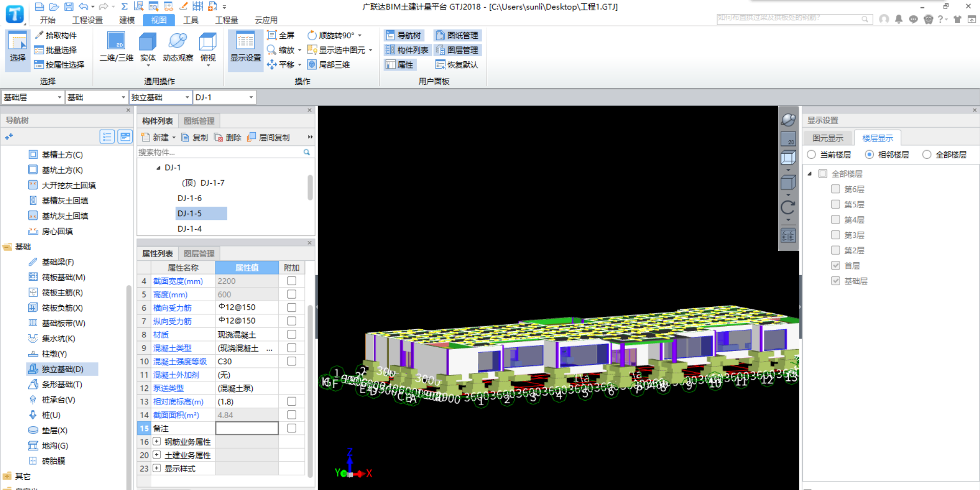
Task: Open 批量选择 batch select tool
Action: (x=56, y=50)
